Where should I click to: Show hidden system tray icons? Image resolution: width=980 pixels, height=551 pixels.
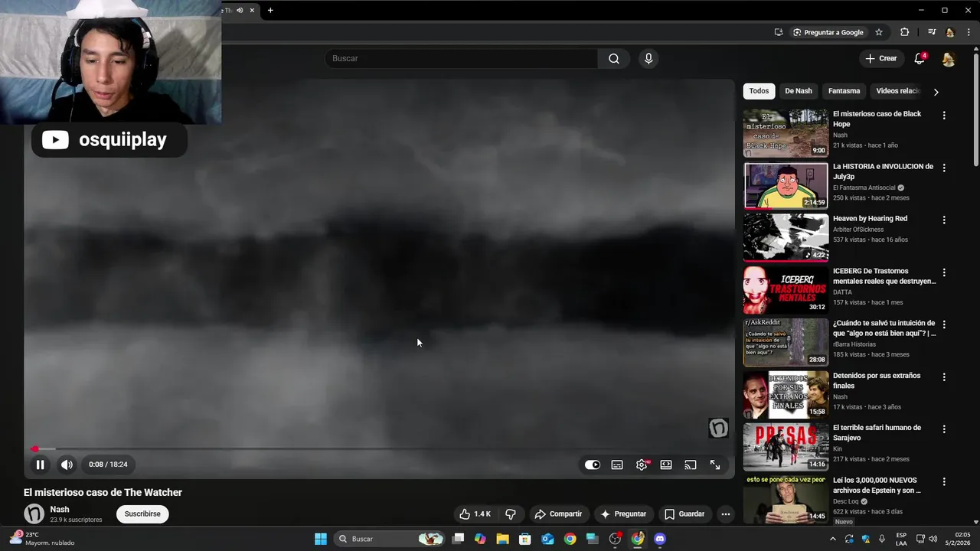click(x=833, y=539)
